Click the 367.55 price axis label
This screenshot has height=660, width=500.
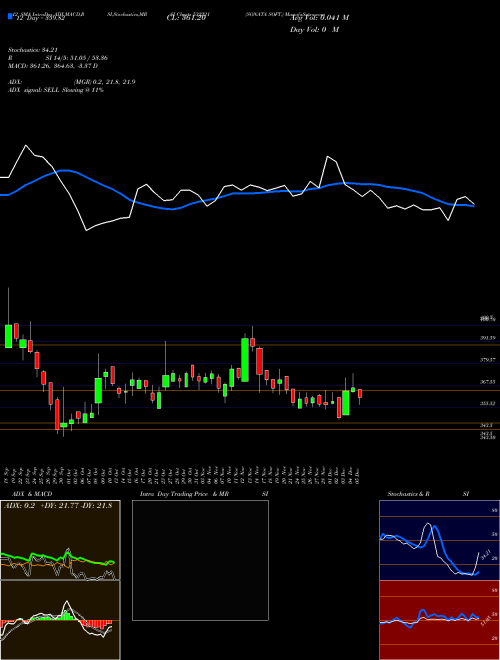[488, 382]
